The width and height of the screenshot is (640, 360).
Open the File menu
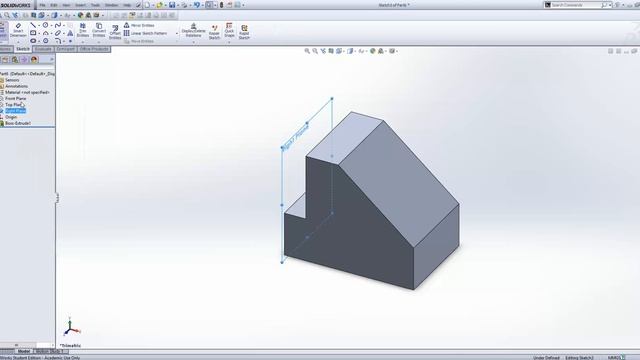42,5
